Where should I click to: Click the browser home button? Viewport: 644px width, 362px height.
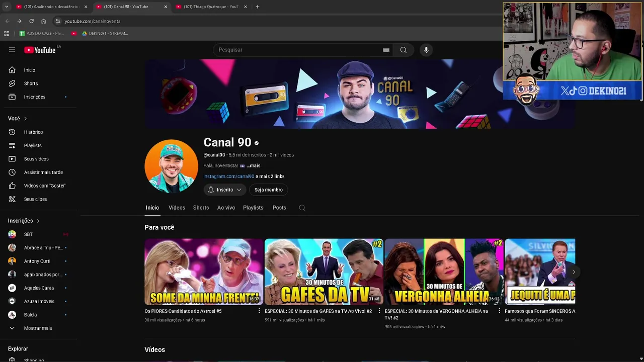[x=43, y=21]
